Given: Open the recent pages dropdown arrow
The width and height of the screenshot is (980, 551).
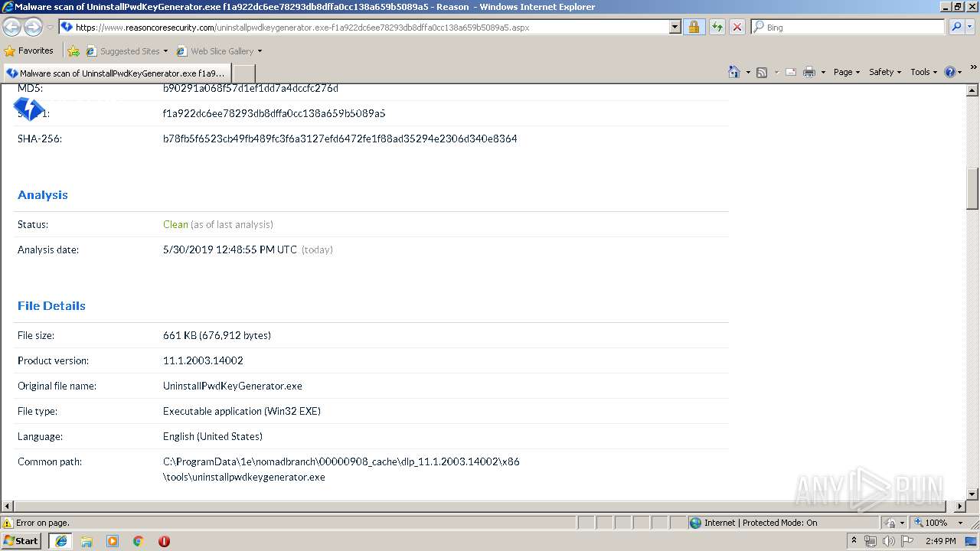Looking at the screenshot, I should (x=50, y=28).
